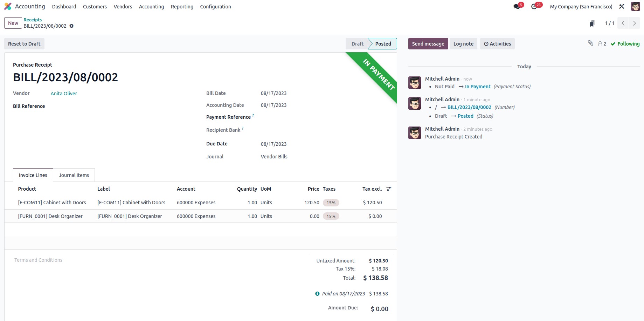Go to next record with right chevron

coord(634,23)
